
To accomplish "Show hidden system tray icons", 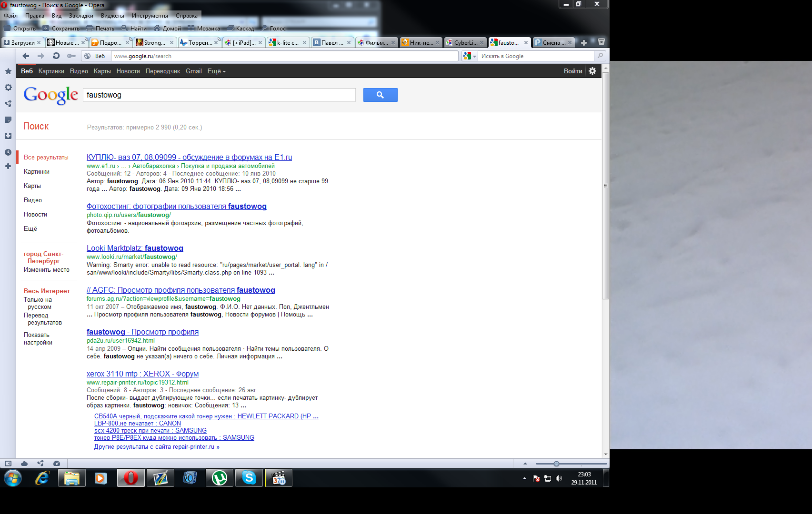I will click(524, 478).
